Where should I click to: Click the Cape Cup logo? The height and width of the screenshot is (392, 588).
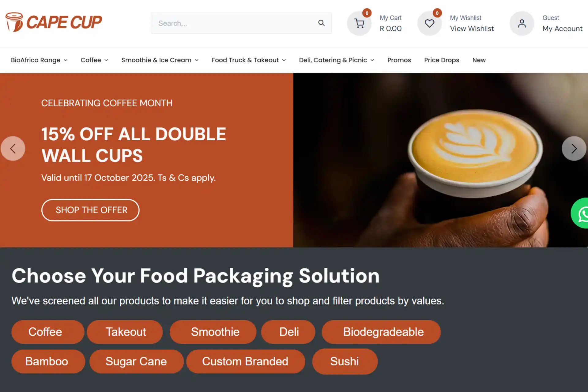pos(54,22)
